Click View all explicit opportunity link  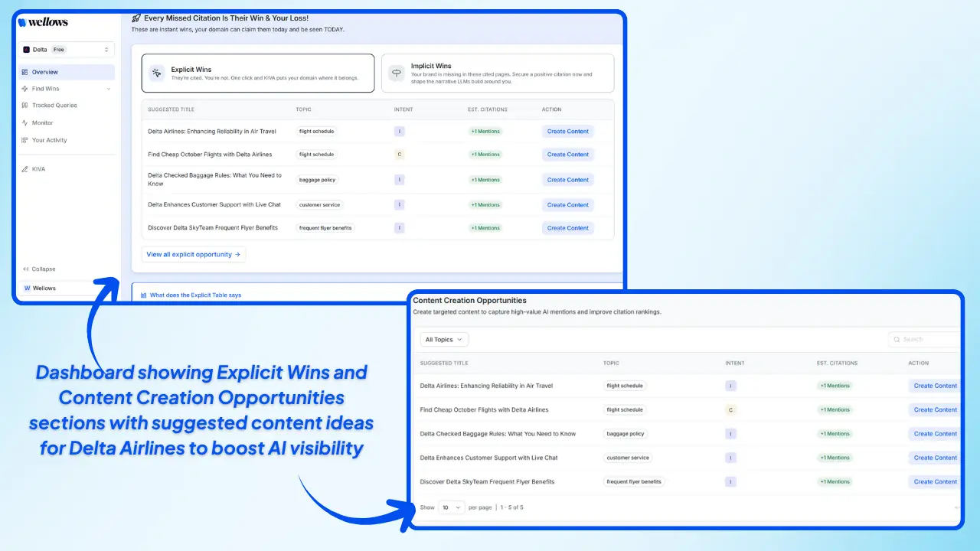click(x=194, y=254)
